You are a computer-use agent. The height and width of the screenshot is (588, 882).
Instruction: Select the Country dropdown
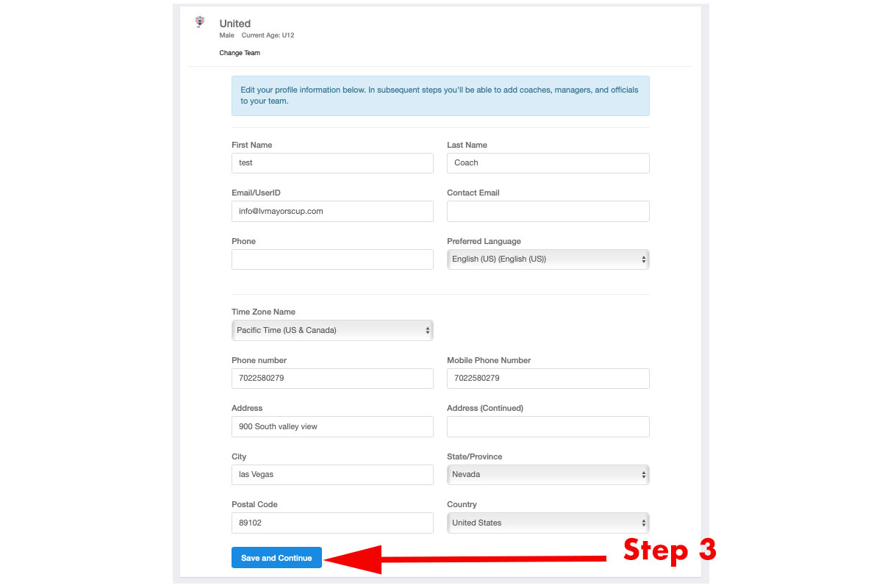coord(548,523)
